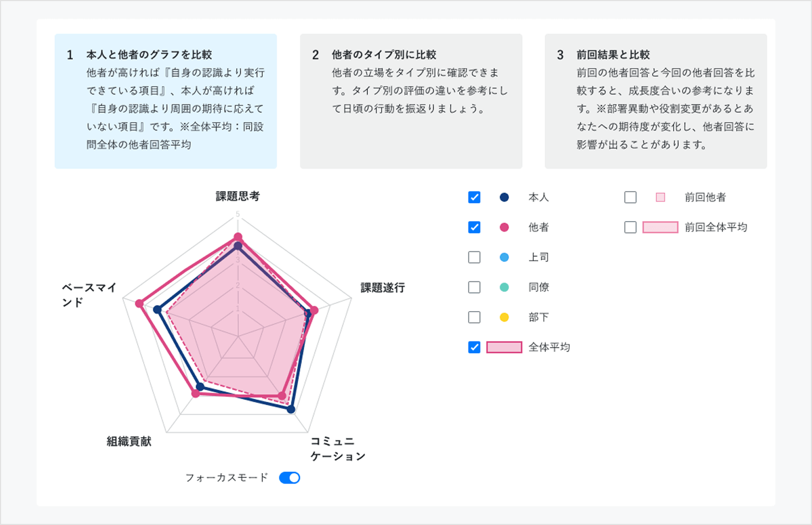Select the 本人と他者のグラフを比較 card
The height and width of the screenshot is (525, 812).
(x=166, y=101)
